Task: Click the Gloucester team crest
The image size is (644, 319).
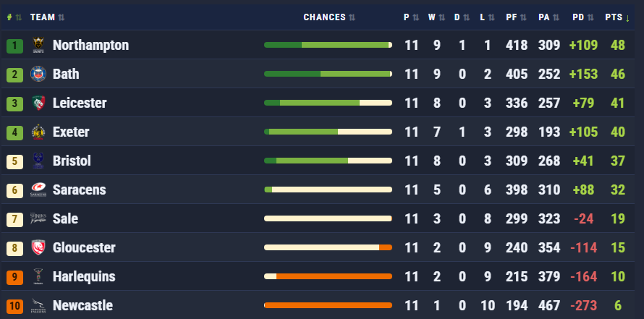Action: click(38, 248)
